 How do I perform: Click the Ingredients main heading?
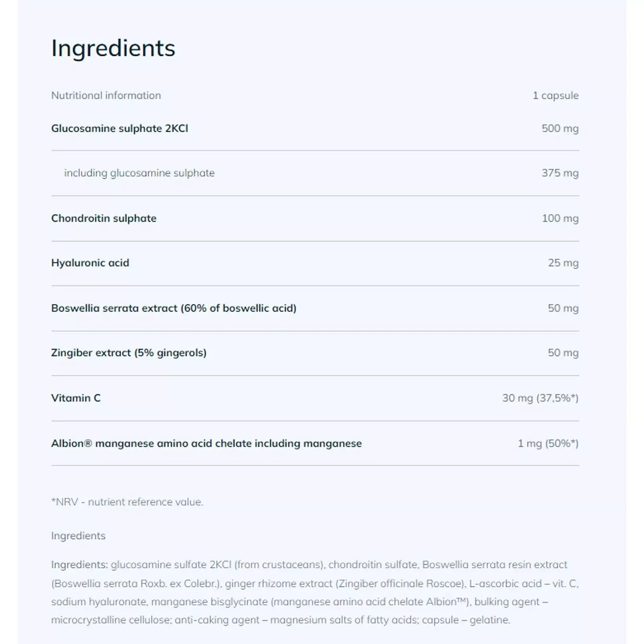113,48
